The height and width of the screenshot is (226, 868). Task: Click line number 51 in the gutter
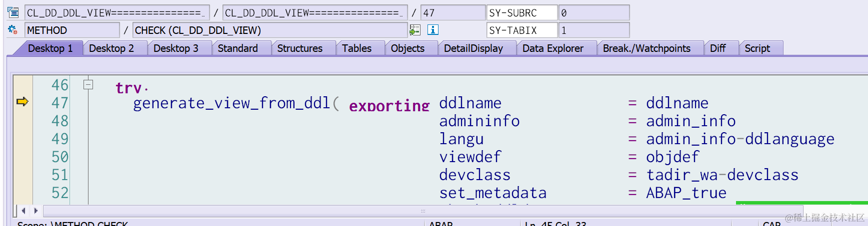click(x=60, y=175)
